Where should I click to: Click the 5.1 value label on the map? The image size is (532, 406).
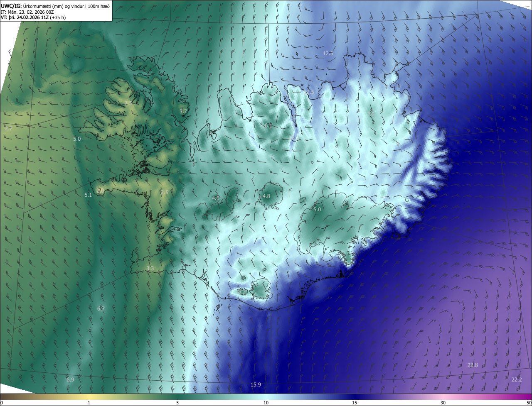coord(88,195)
